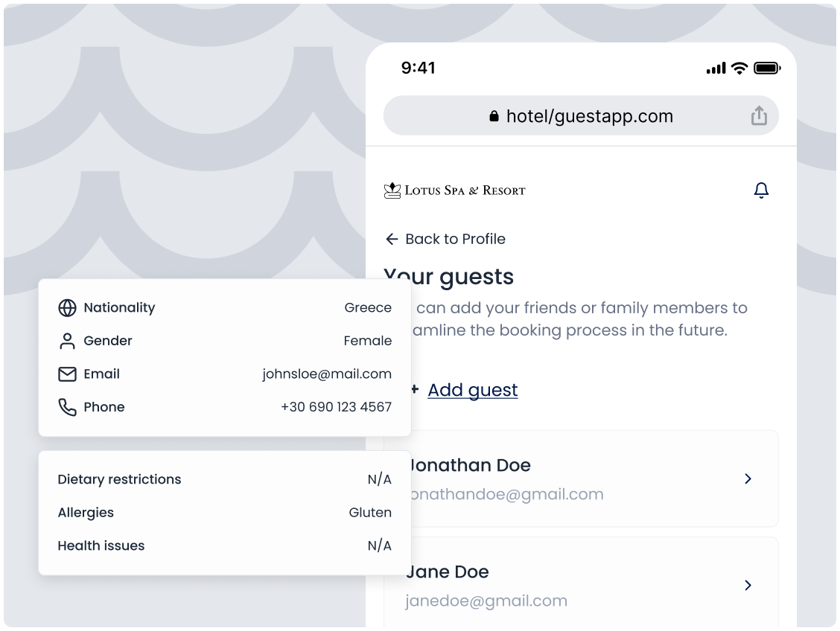Image resolution: width=840 pixels, height=631 pixels.
Task: Click the share icon in address bar
Action: click(x=759, y=115)
